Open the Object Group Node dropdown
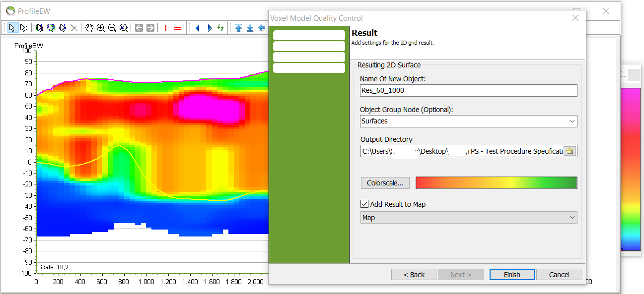644x294 pixels. (x=572, y=121)
